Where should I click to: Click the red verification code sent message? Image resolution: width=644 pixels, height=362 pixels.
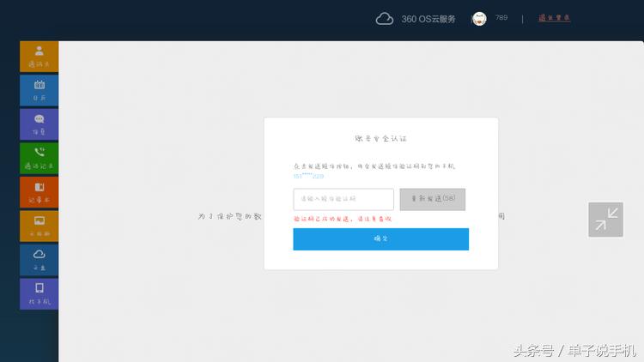click(x=343, y=219)
